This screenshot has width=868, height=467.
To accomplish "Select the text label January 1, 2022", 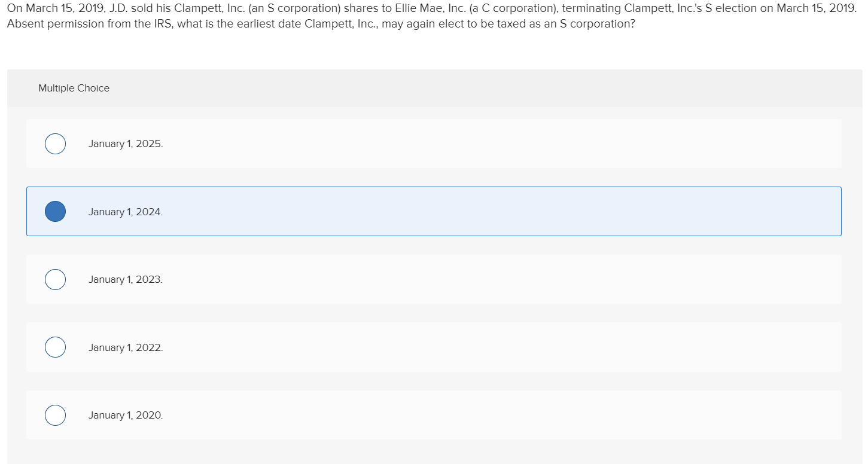I will (126, 347).
